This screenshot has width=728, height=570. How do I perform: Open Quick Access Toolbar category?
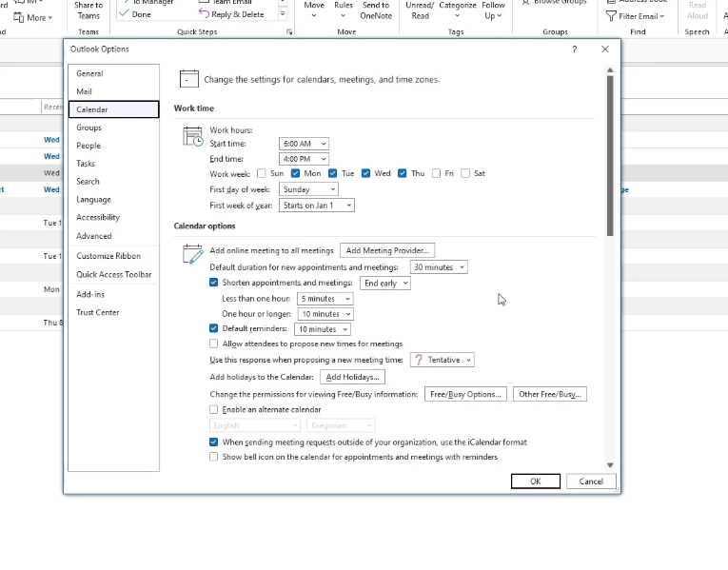[114, 275]
